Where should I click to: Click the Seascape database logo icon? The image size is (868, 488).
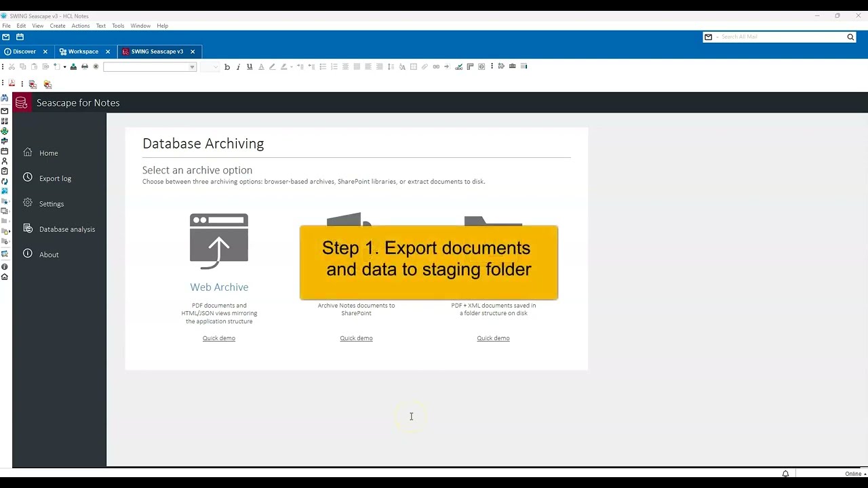pyautogui.click(x=21, y=102)
